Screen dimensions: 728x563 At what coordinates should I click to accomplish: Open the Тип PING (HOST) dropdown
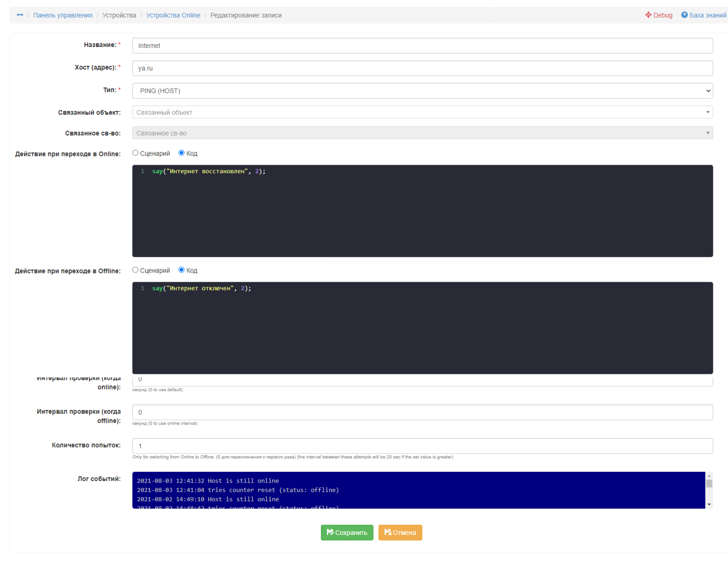422,91
